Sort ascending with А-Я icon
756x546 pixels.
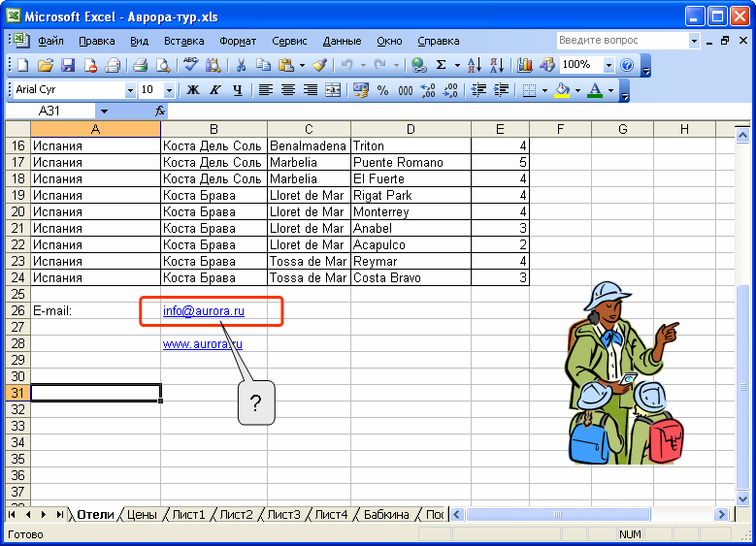[475, 65]
